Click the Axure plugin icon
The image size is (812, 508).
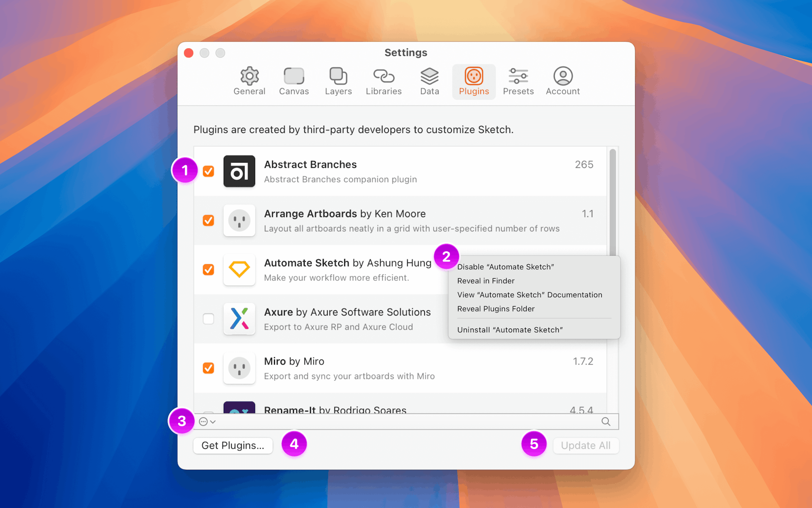point(239,319)
